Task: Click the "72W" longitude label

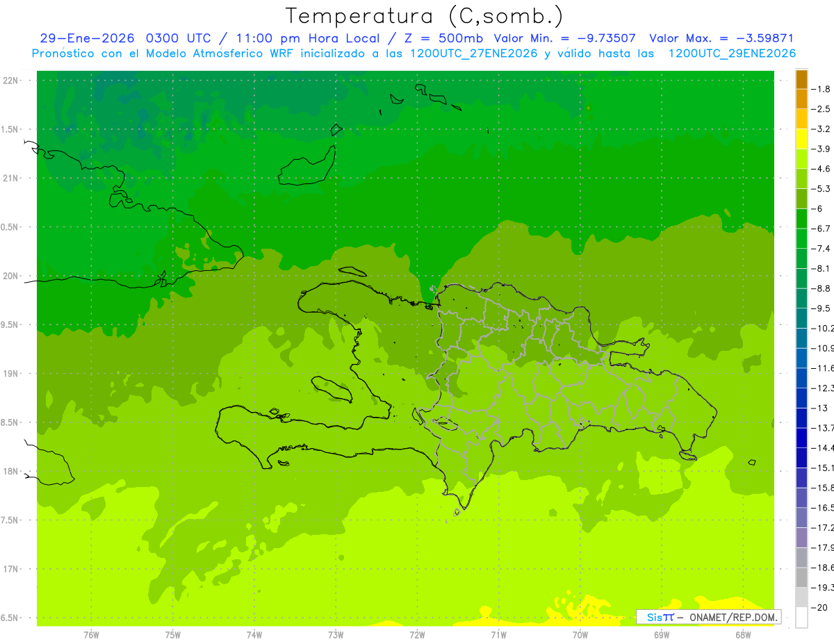Action: (417, 635)
